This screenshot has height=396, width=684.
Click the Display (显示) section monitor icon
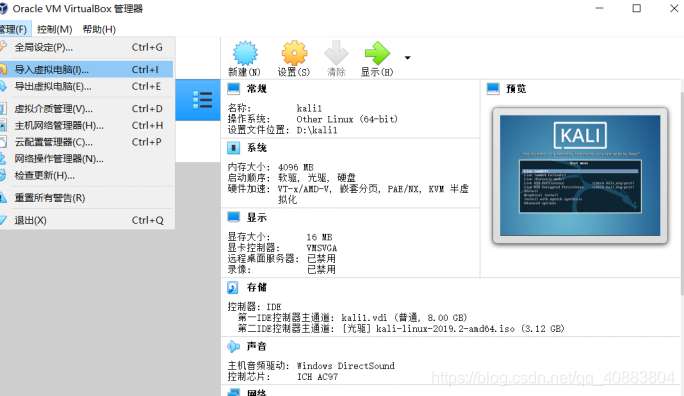(x=233, y=217)
